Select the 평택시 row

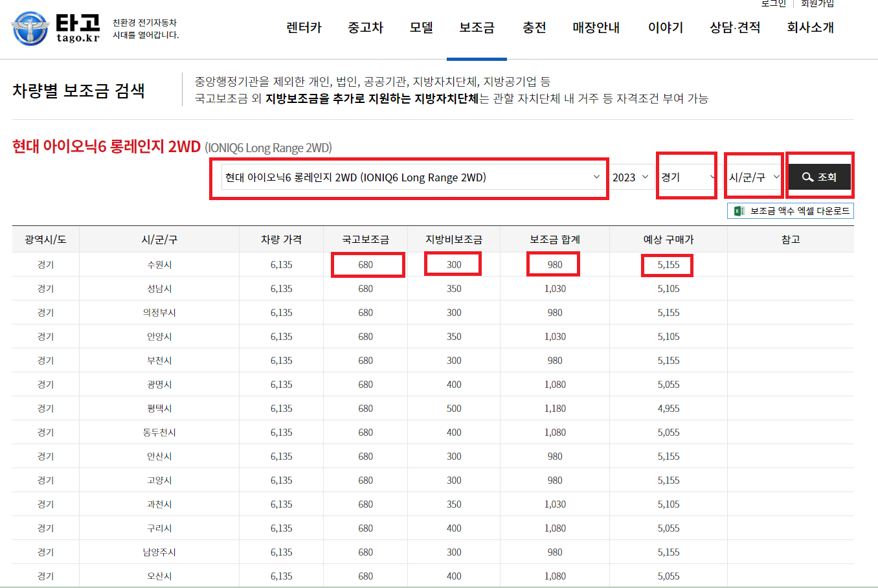click(433, 409)
